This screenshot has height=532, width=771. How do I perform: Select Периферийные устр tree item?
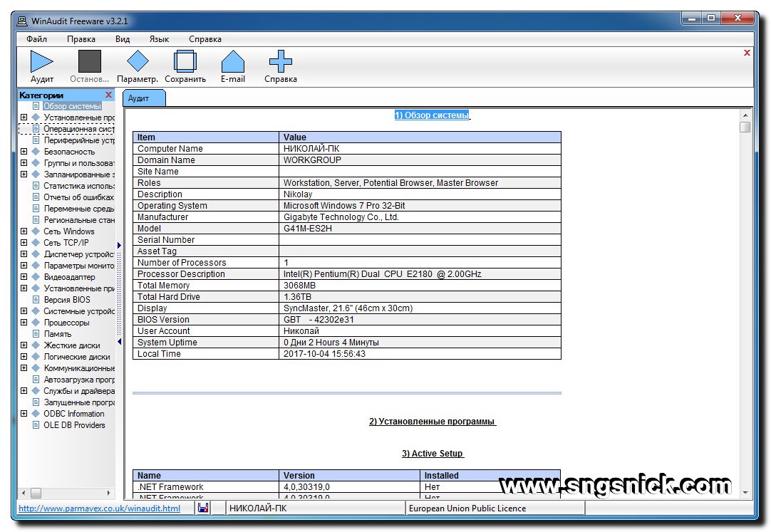(78, 140)
